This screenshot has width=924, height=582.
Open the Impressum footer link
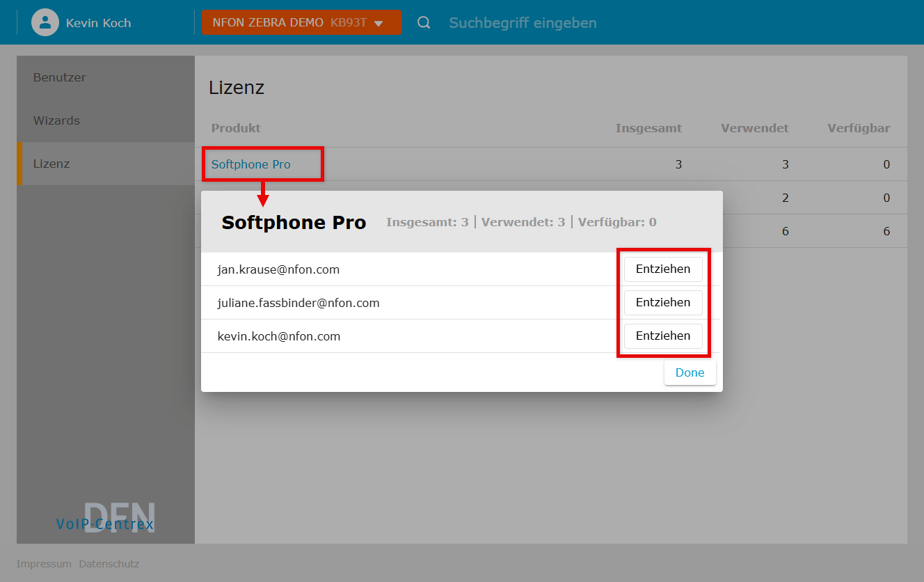[x=44, y=564]
